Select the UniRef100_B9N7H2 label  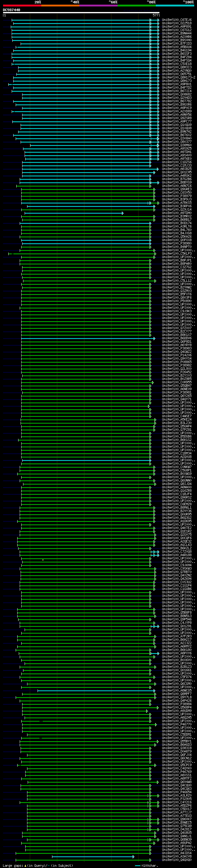[x=176, y=132]
